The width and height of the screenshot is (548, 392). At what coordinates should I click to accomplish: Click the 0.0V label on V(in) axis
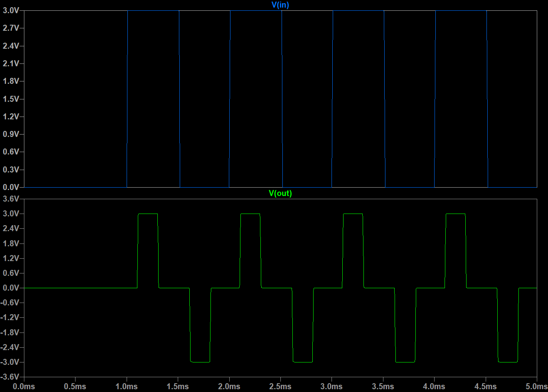click(11, 187)
